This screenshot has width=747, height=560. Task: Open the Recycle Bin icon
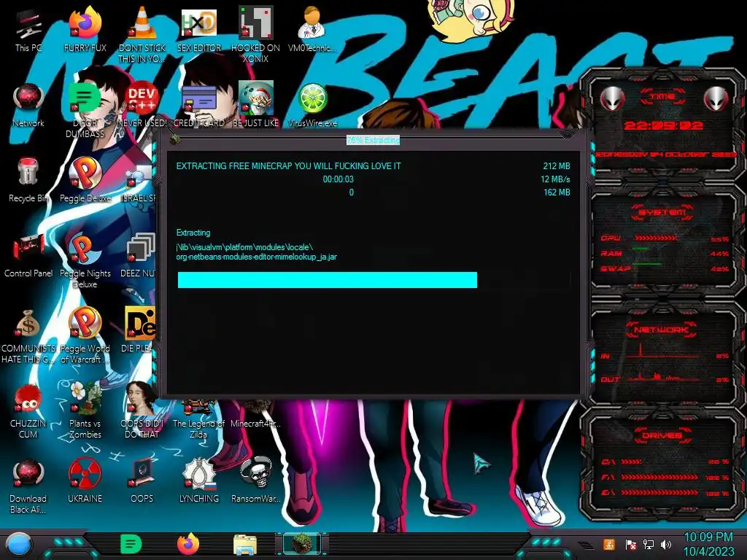[28, 172]
